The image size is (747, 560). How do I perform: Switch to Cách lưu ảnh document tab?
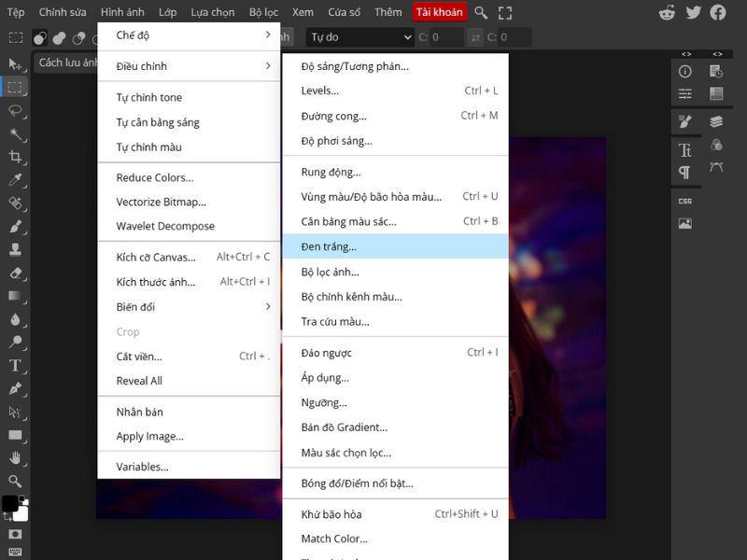coord(65,63)
